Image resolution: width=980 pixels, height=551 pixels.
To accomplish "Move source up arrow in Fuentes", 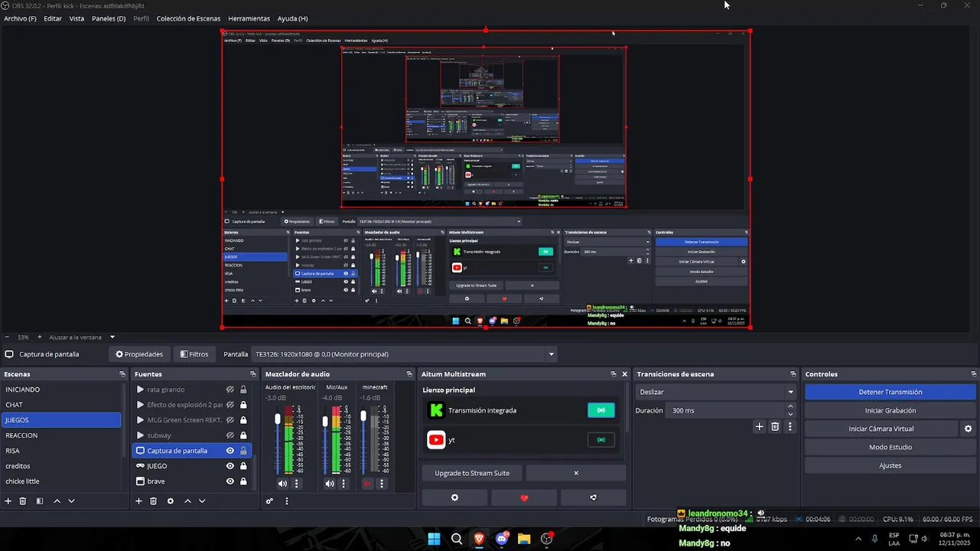I will coord(187,501).
